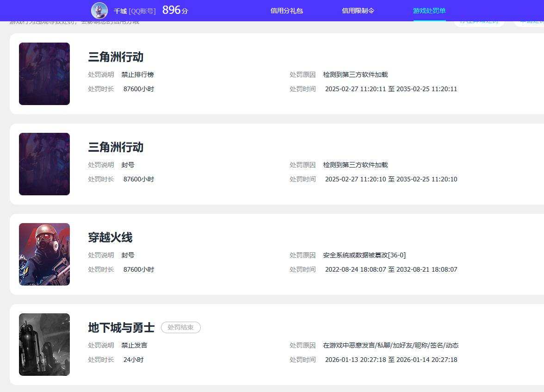Click 三角洲行动 title of the 封号 card
Viewport: 544px width, 392px height.
coord(116,147)
